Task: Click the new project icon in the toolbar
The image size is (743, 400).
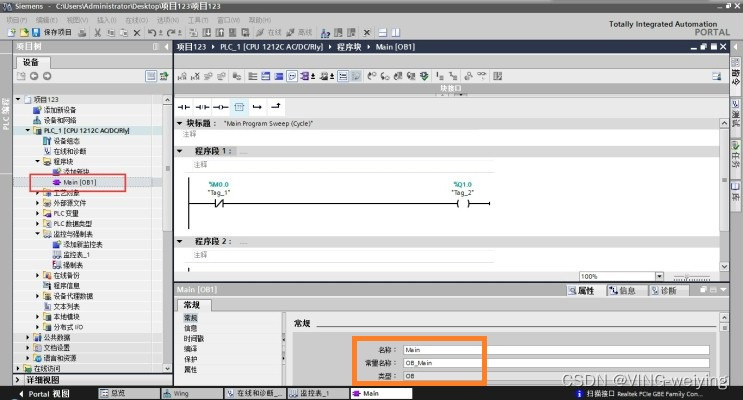Action: click(12, 32)
